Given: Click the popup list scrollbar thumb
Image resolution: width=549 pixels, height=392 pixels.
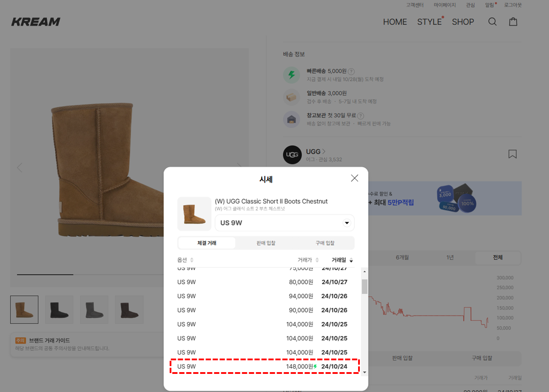Looking at the screenshot, I should coord(364,287).
